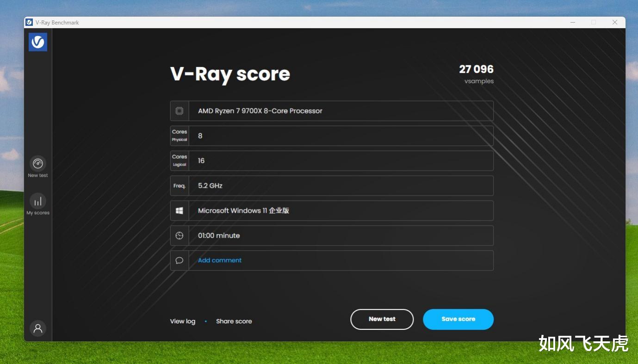Click the 5.2 GHz frequency value
Screen dimensions: 638x364
(x=210, y=185)
